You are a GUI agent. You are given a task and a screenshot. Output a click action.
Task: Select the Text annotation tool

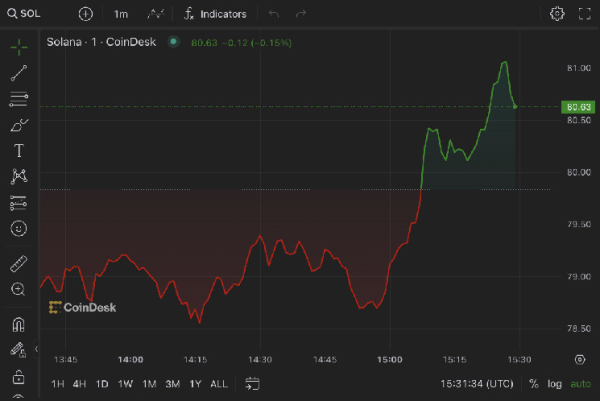coord(18,151)
